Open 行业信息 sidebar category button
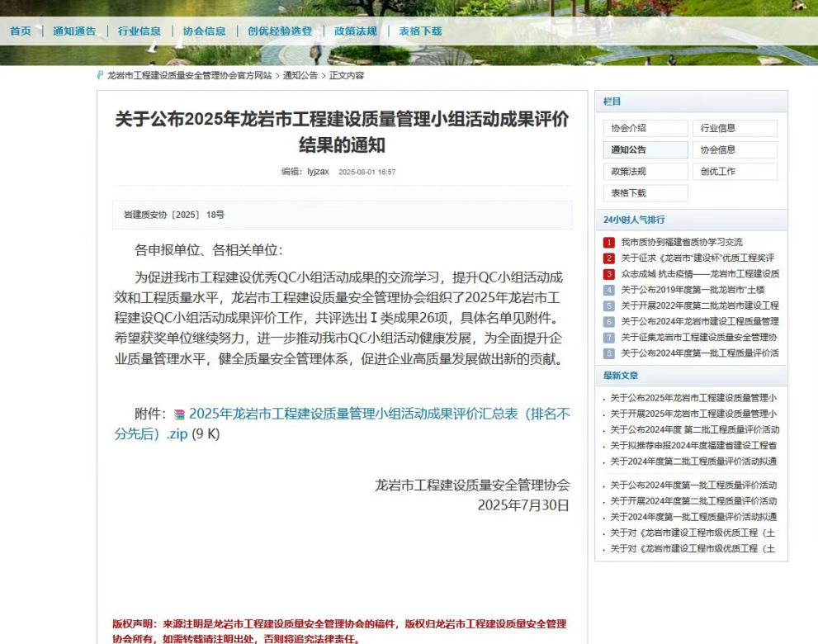Viewport: 818px width, 644px height. point(735,129)
